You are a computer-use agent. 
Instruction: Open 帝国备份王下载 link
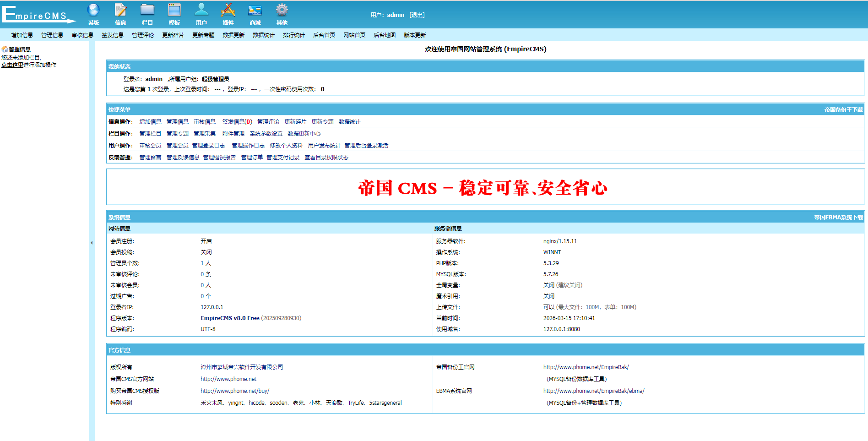tap(843, 110)
